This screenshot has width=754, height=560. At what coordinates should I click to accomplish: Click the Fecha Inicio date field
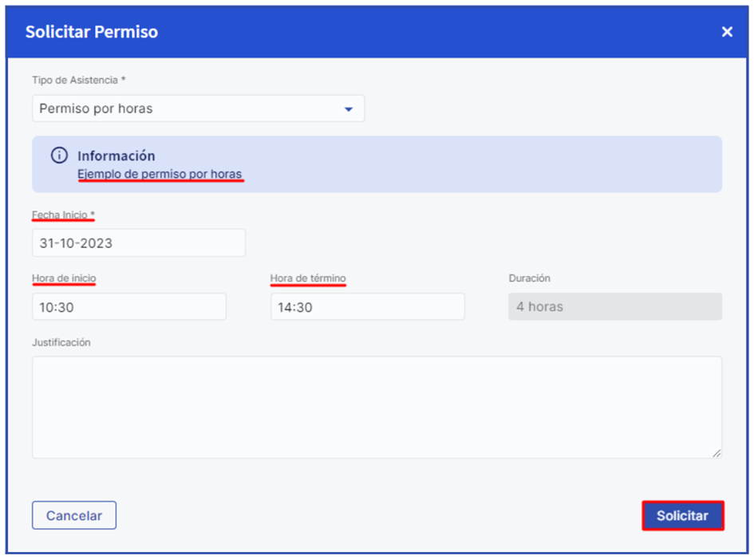tap(139, 243)
